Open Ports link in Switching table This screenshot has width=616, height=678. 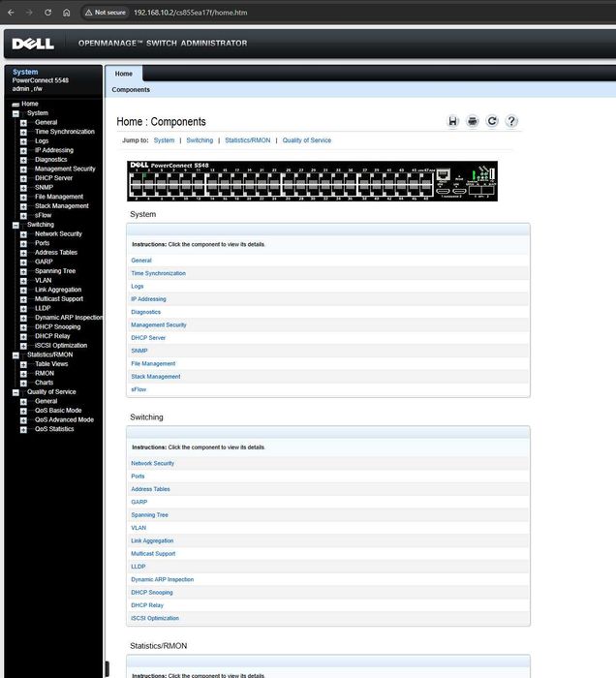(138, 477)
